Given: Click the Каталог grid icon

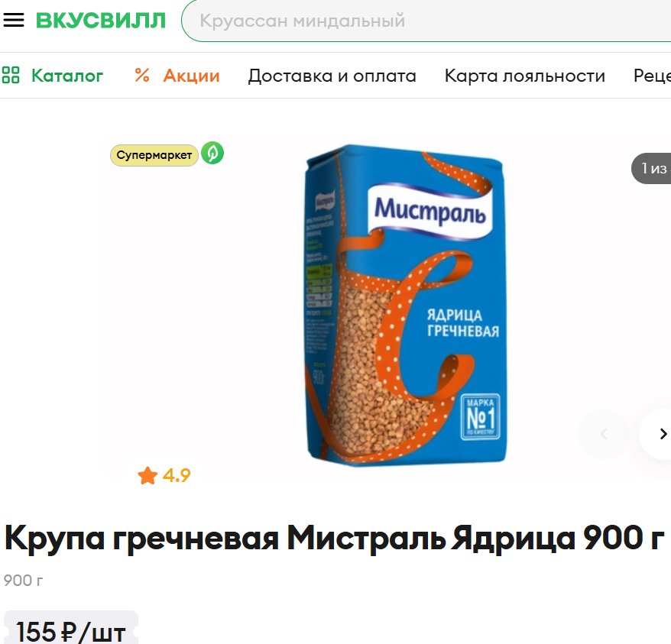Looking at the screenshot, I should 11,75.
